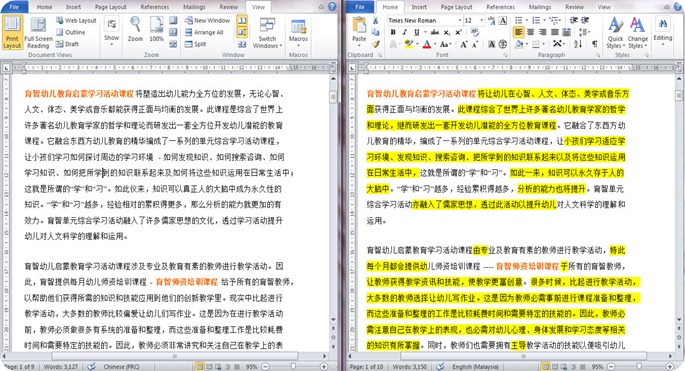This screenshot has width=685, height=371.
Task: Open Line Spacing dropdown
Action: click(x=584, y=32)
